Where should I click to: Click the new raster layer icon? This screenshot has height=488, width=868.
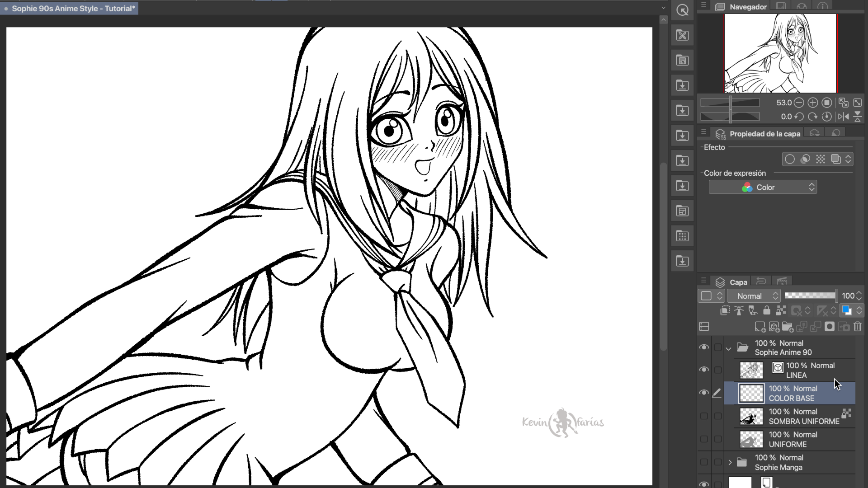point(760,327)
